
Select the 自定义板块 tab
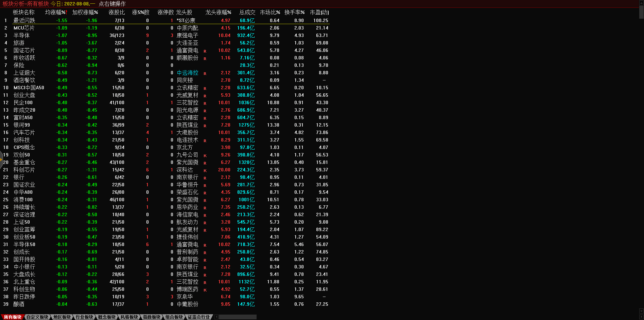click(x=37, y=317)
